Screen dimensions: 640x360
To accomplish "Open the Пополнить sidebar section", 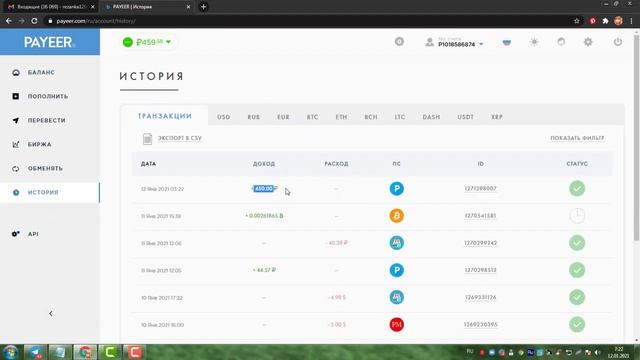I will pyautogui.click(x=47, y=96).
